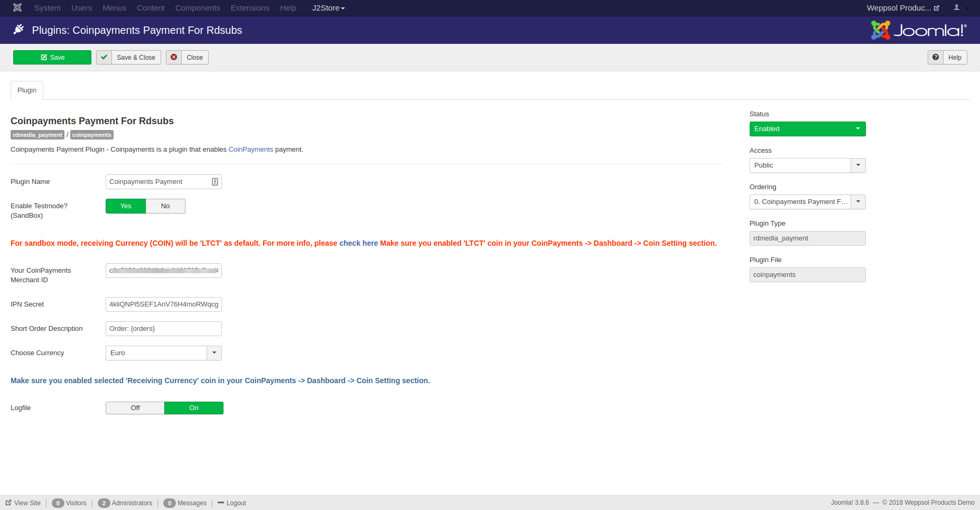
Task: Click the Close button label
Action: click(x=194, y=58)
